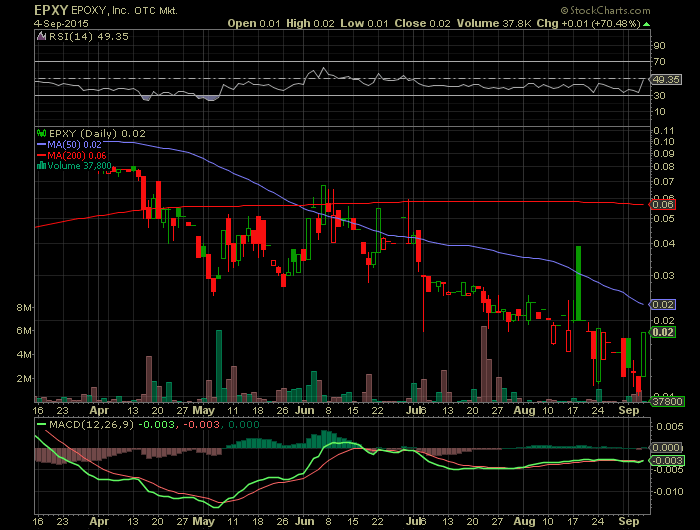Click the 0.005 label on the MACD axis
The height and width of the screenshot is (530, 700).
[x=670, y=427]
